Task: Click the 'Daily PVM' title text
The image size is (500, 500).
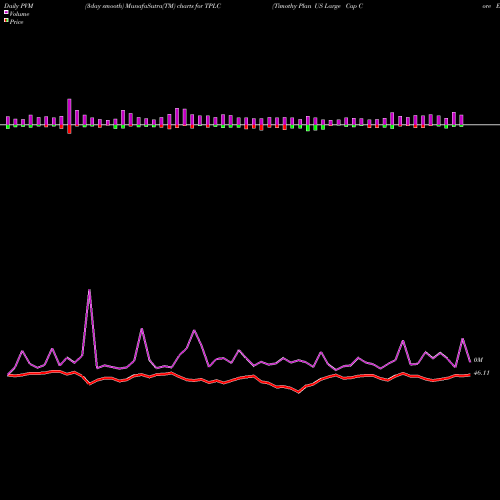Action: pyautogui.click(x=19, y=6)
